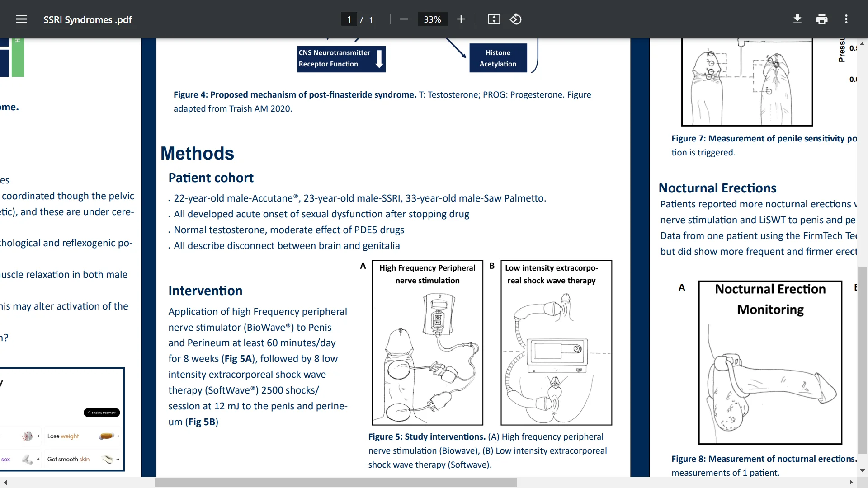Click the Patient cohort subheading

click(211, 178)
